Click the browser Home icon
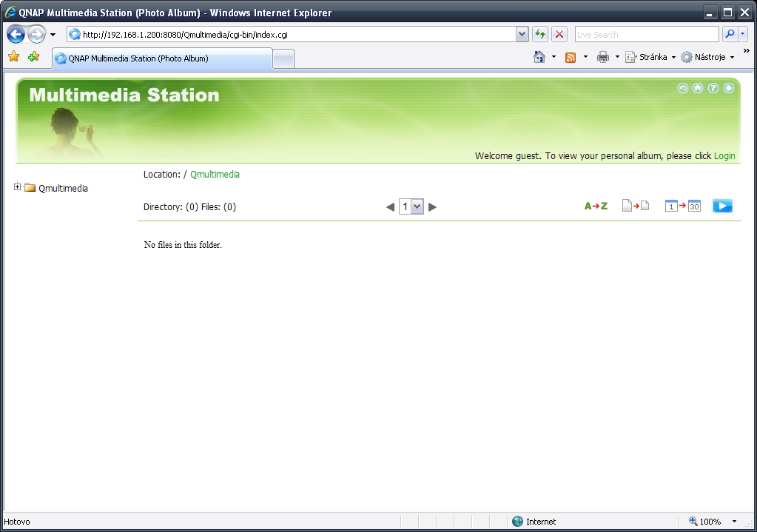Viewport: 757px width, 532px height. coord(539,57)
